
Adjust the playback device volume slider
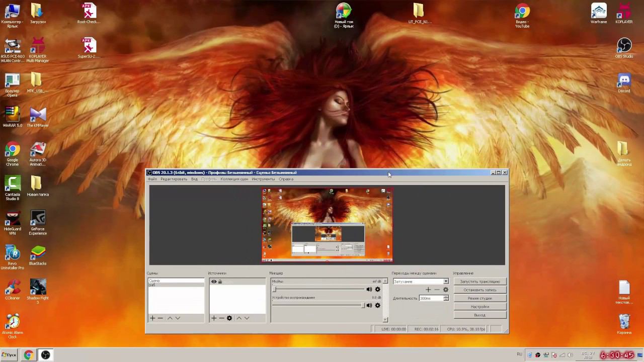pos(318,306)
